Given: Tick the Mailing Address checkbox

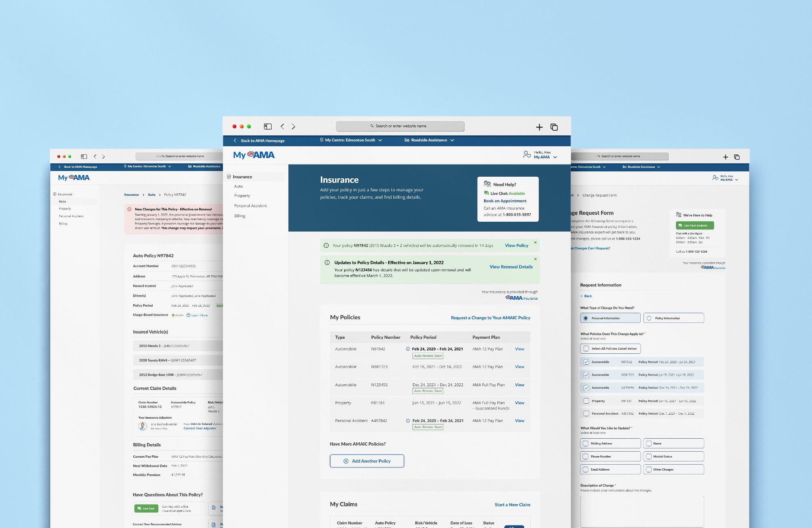Looking at the screenshot, I should point(585,444).
